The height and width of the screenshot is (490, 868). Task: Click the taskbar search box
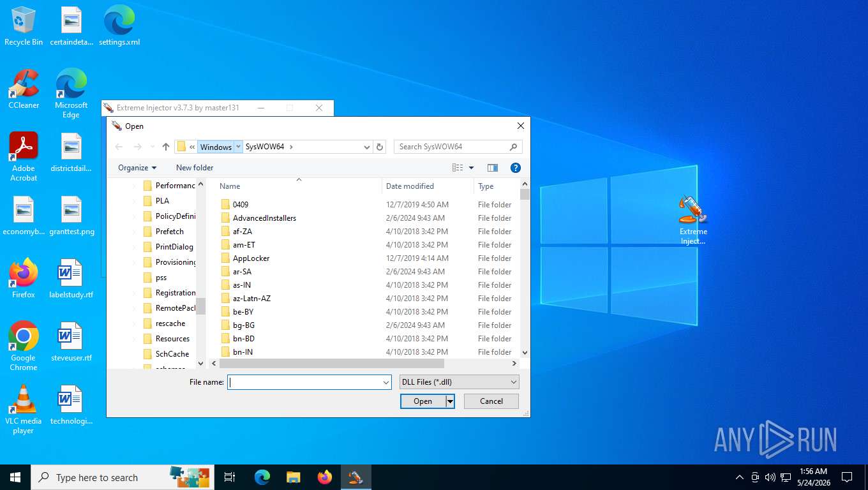(121, 477)
